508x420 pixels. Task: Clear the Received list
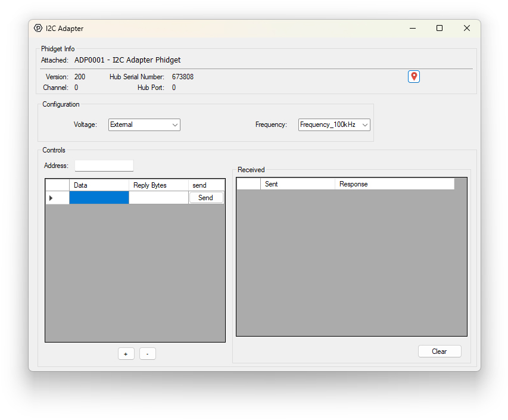coord(440,351)
